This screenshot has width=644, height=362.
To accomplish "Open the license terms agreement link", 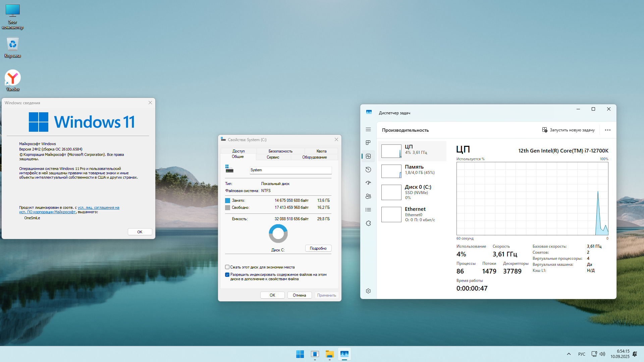I will [x=98, y=207].
